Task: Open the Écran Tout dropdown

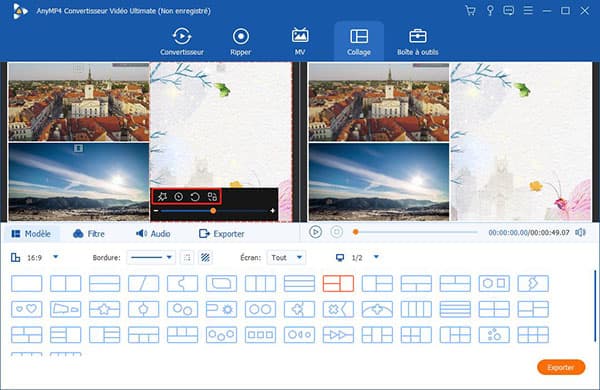Action: coord(287,258)
